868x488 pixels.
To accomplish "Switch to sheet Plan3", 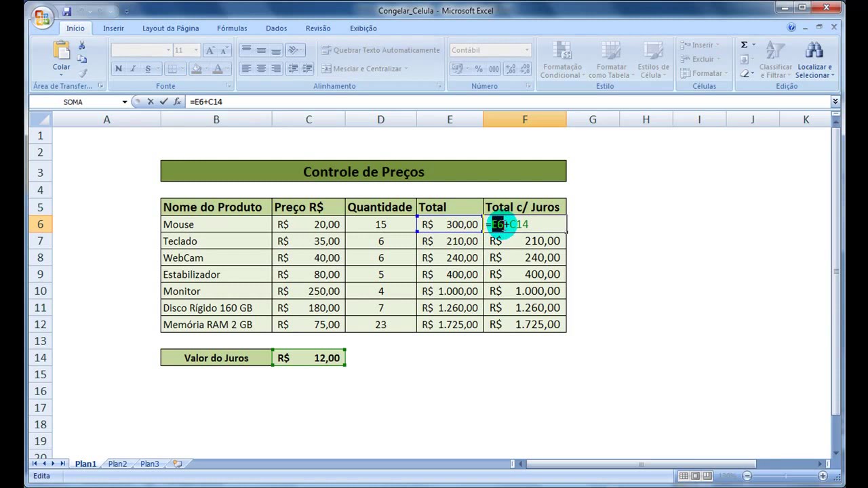I will [150, 464].
